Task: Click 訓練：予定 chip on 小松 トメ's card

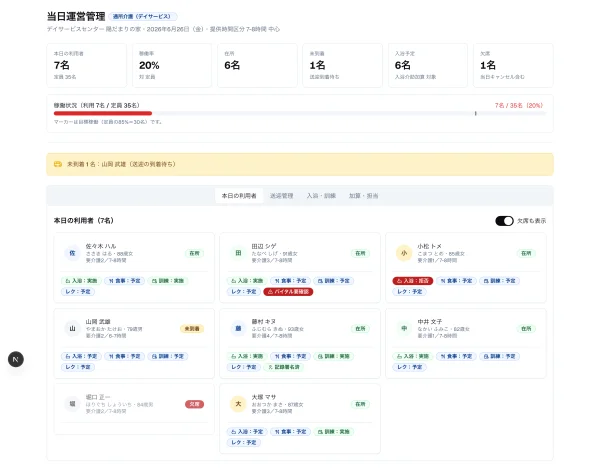Action: pos(499,281)
